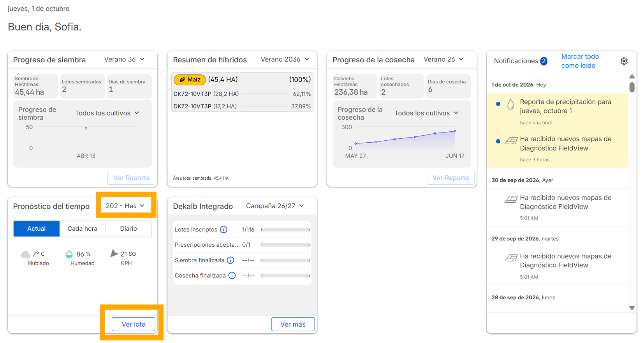Click info icon beside Cosecha finalizada
This screenshot has height=343, width=644.
pos(232,276)
